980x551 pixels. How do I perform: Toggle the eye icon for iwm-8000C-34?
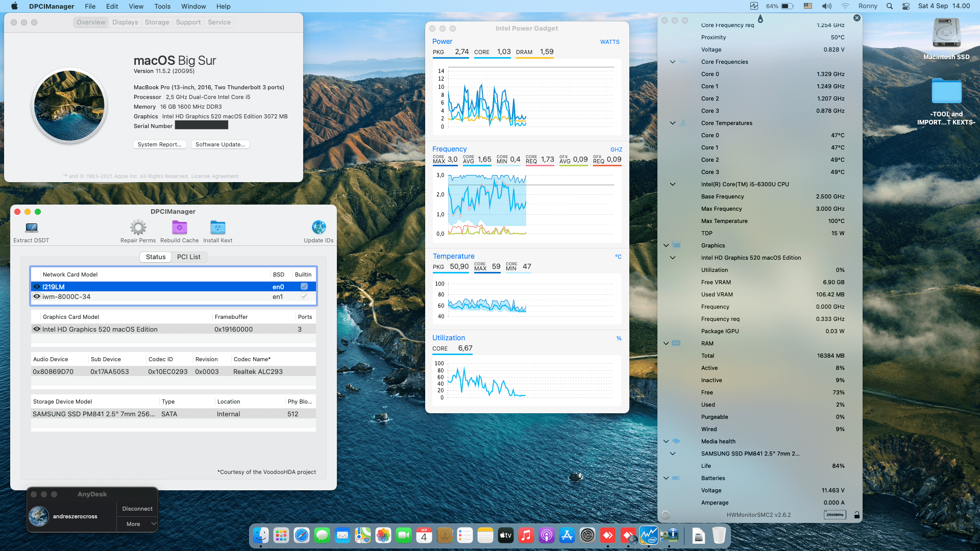tap(37, 296)
